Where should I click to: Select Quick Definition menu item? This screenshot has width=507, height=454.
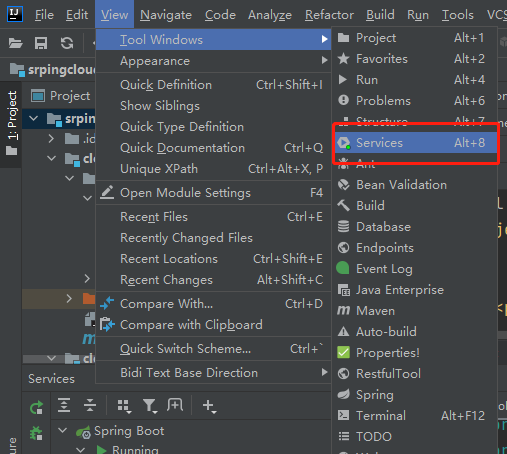[213, 85]
